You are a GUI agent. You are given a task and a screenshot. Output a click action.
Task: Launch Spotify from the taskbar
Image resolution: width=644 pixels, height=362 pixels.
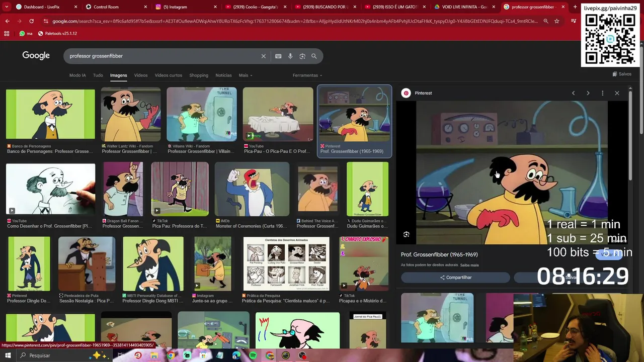tap(253, 355)
